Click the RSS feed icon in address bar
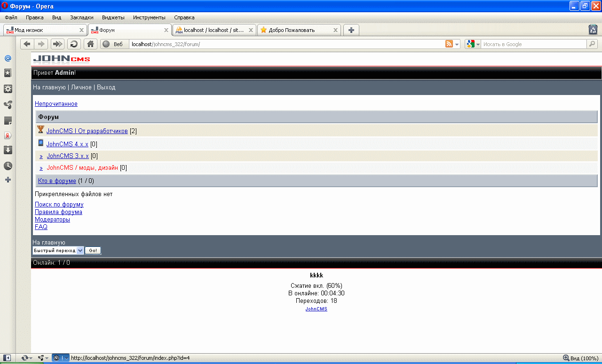The image size is (602, 364). [x=449, y=44]
